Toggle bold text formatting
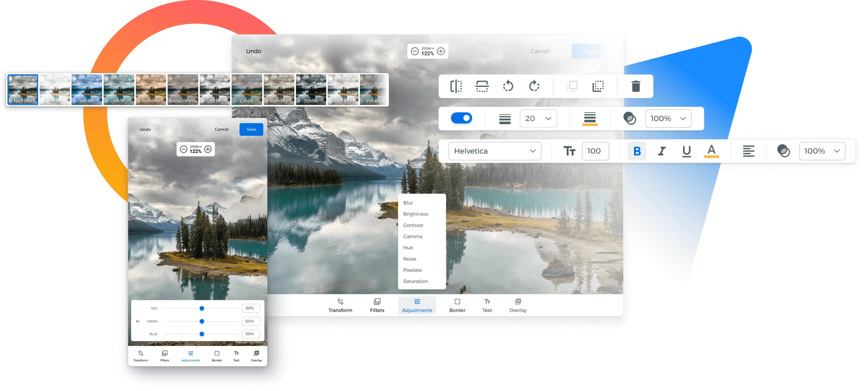The image size is (868, 391). 637,151
